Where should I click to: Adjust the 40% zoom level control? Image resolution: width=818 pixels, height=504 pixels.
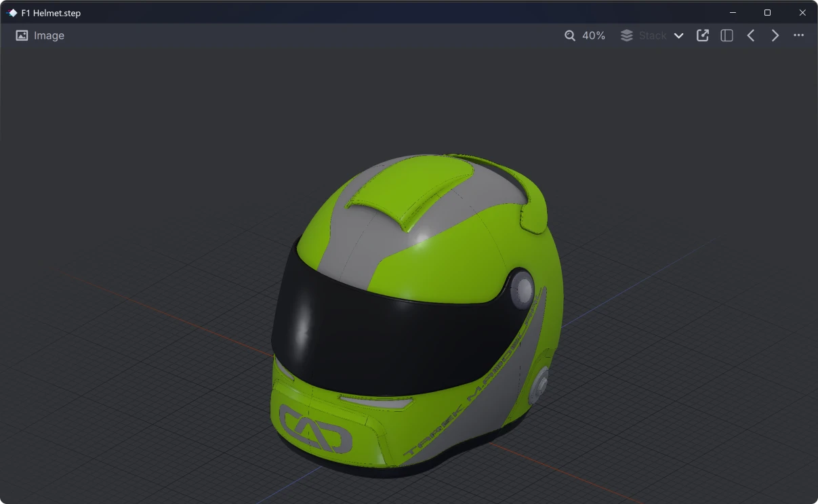593,35
